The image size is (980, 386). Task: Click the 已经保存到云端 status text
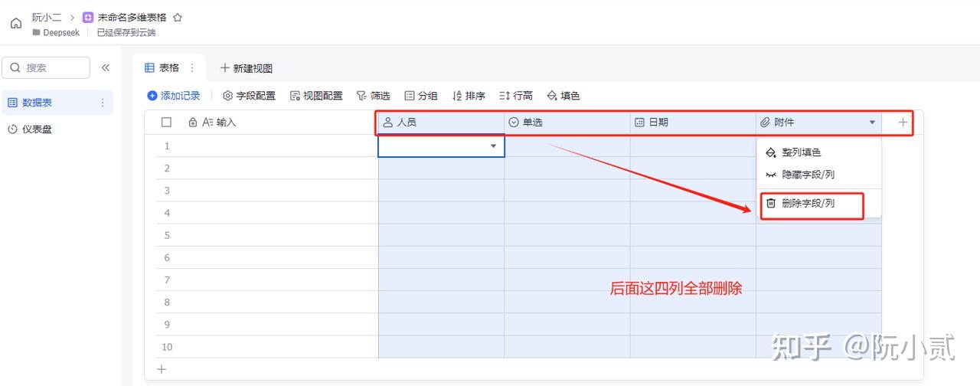pos(126,33)
